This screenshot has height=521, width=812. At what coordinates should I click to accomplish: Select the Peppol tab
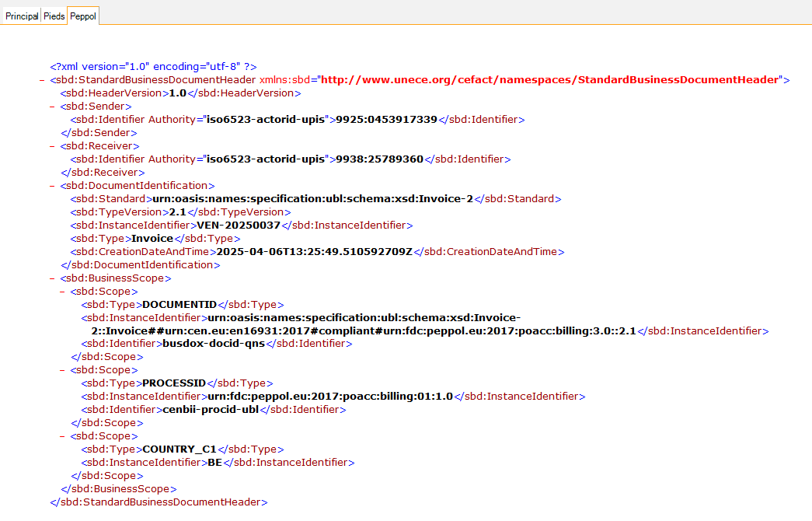pos(83,16)
